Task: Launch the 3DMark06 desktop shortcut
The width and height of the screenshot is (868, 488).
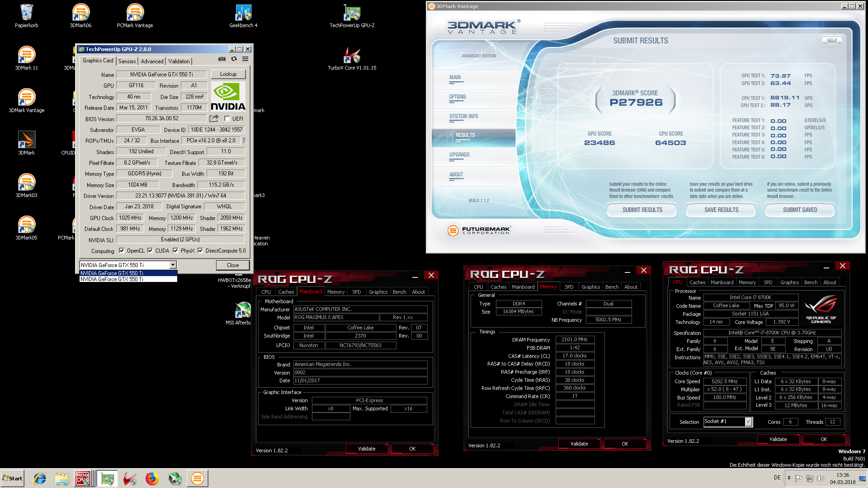Action: coord(80,16)
